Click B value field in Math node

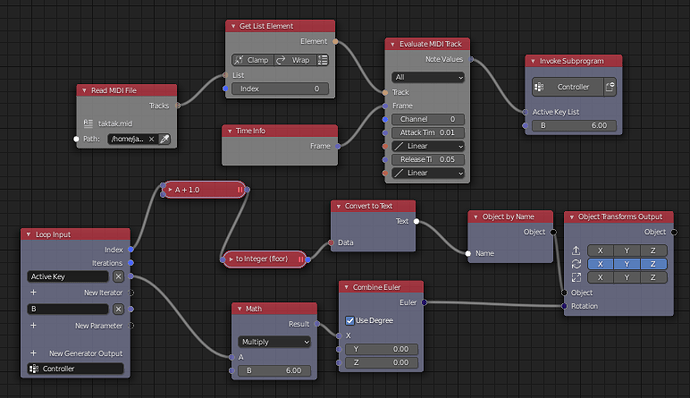[275, 371]
